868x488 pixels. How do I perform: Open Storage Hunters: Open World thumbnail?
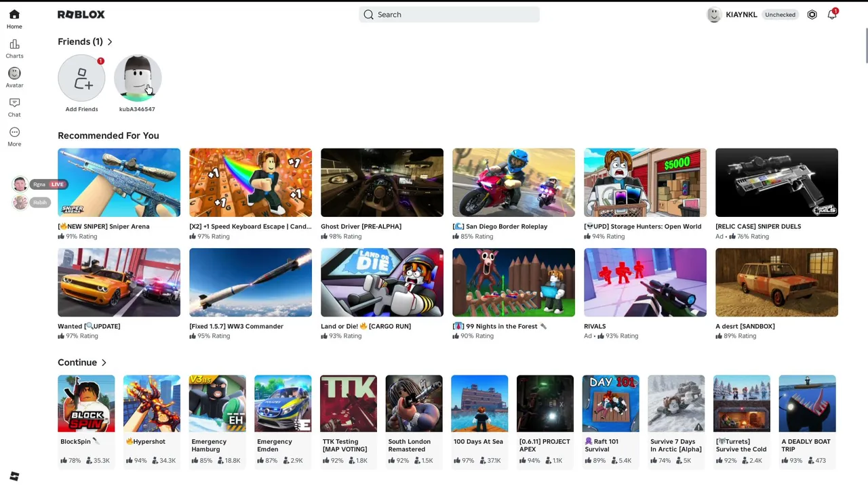[646, 182]
